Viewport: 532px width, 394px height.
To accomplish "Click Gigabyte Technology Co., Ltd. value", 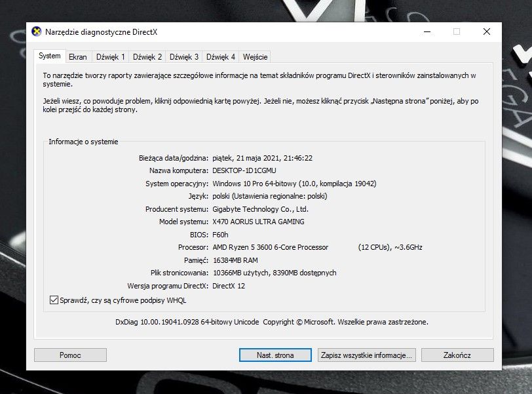I will coord(260,209).
